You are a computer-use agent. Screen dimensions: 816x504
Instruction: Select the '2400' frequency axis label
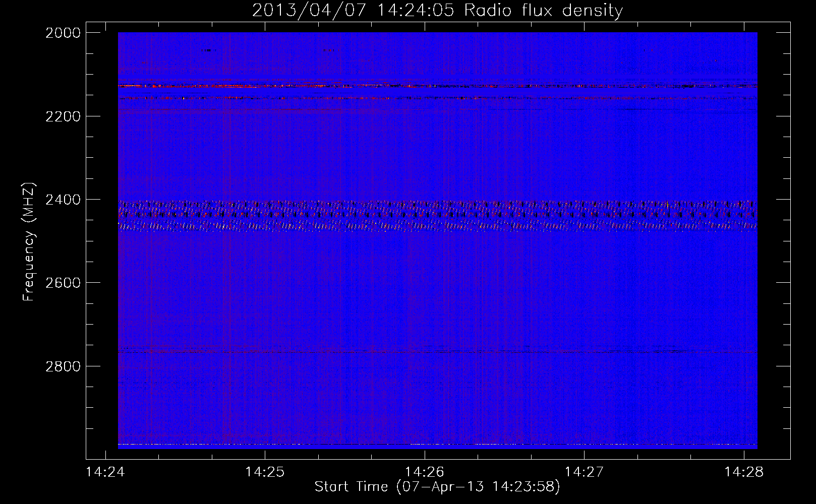63,200
